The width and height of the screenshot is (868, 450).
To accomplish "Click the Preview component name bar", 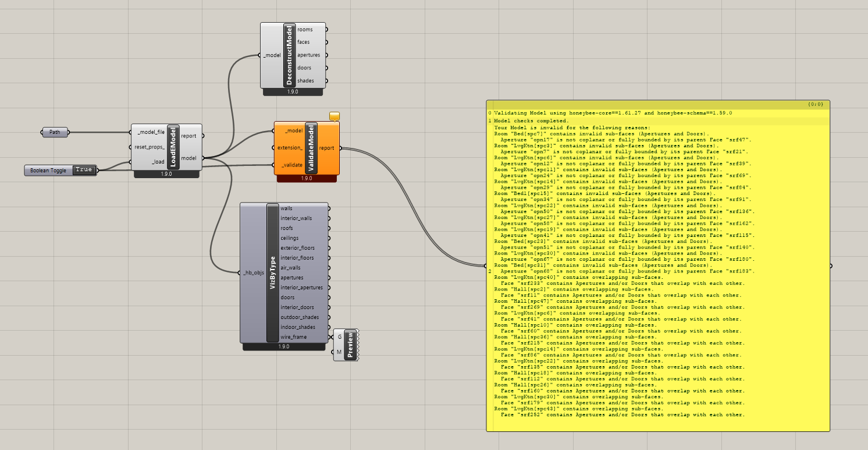I will [x=350, y=345].
